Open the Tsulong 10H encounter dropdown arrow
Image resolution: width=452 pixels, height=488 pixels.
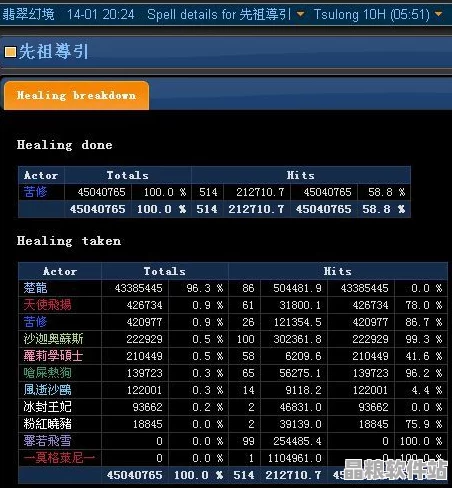coord(439,14)
